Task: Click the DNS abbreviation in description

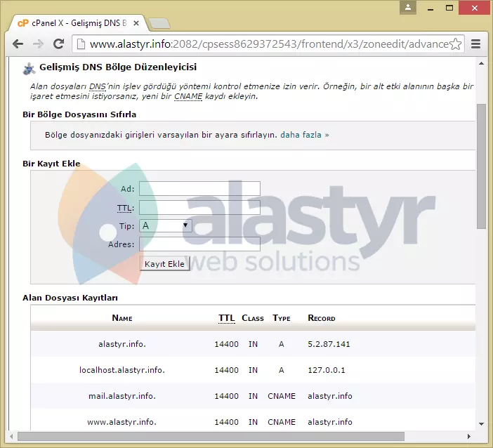Action: pos(98,86)
